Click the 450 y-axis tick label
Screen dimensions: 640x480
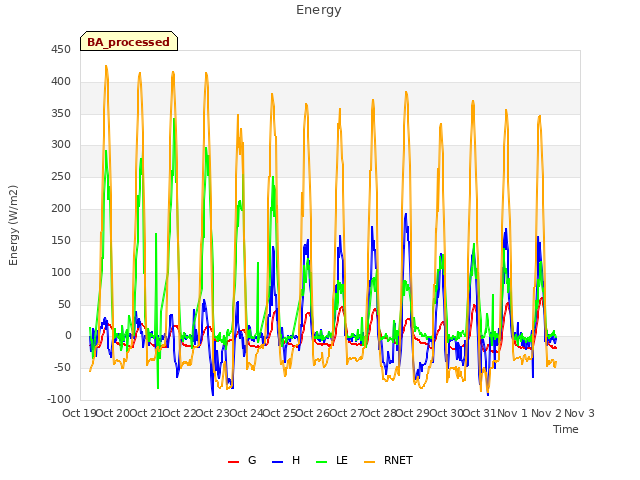61,50
